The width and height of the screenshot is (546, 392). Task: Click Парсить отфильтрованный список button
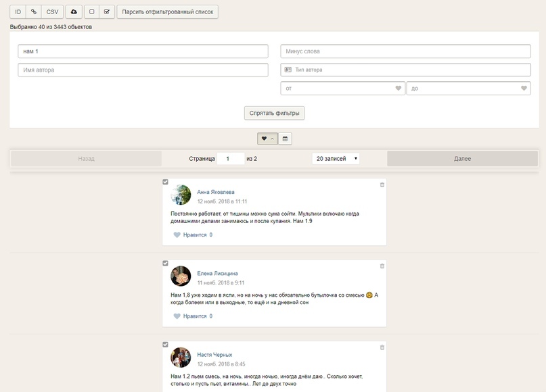click(168, 11)
